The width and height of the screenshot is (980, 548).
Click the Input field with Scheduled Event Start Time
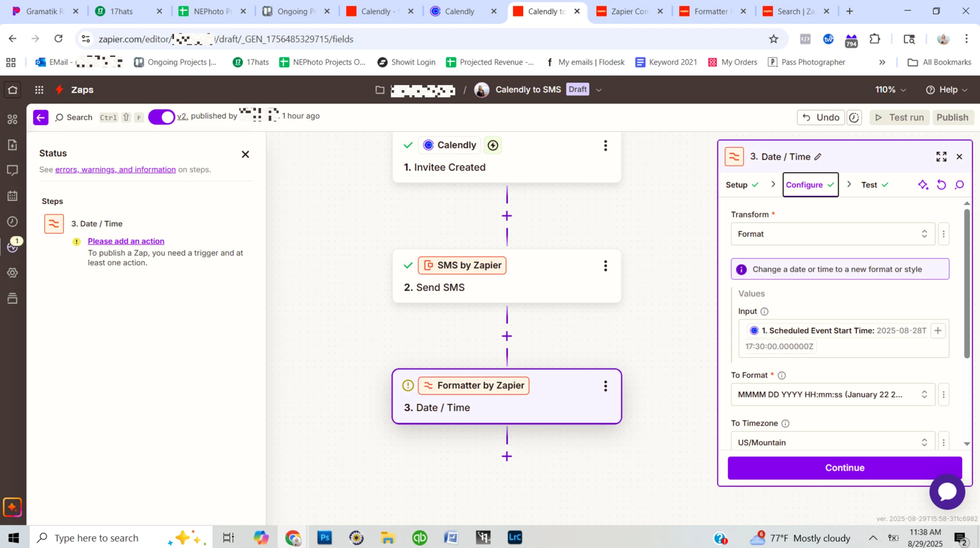843,338
